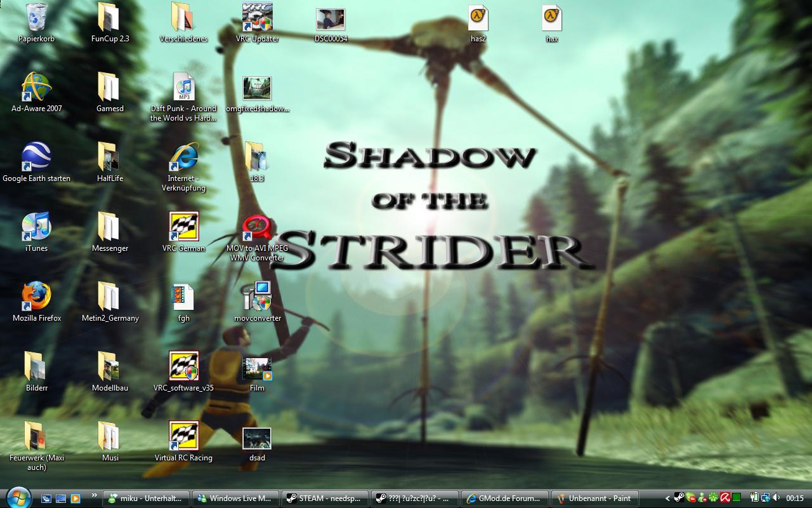
Task: Click the power battery tray icon
Action: [x=754, y=498]
